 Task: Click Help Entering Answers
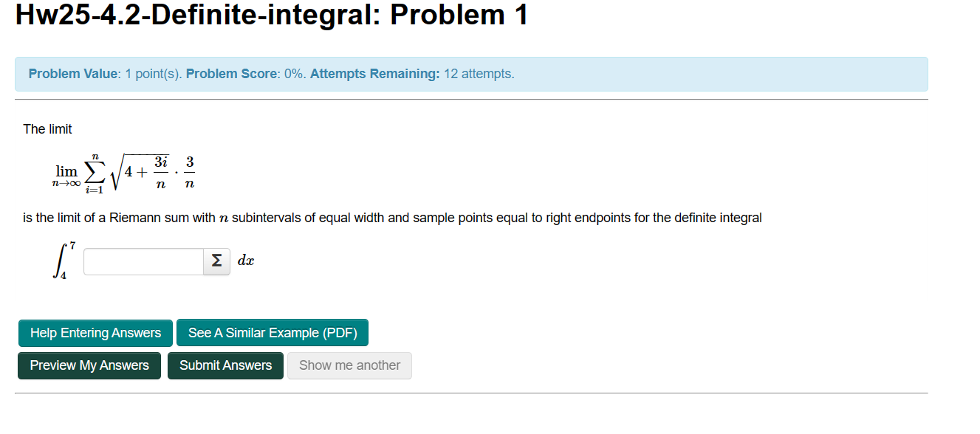(95, 333)
